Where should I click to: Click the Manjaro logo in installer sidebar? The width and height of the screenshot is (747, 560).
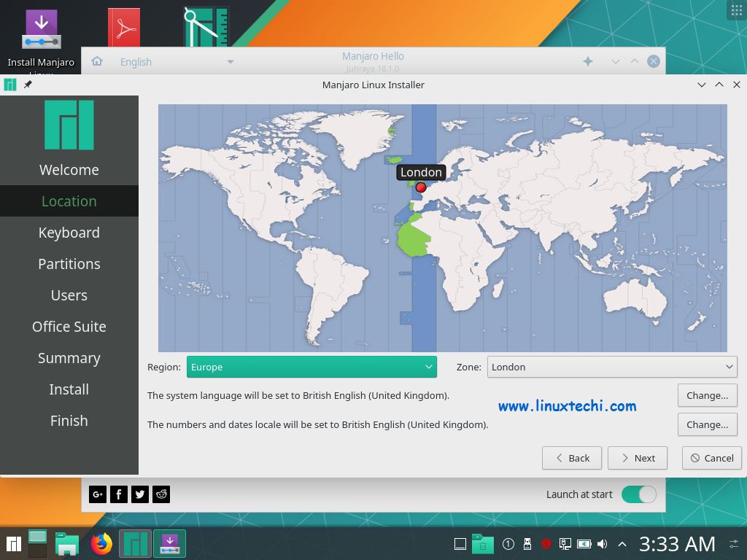[x=69, y=125]
